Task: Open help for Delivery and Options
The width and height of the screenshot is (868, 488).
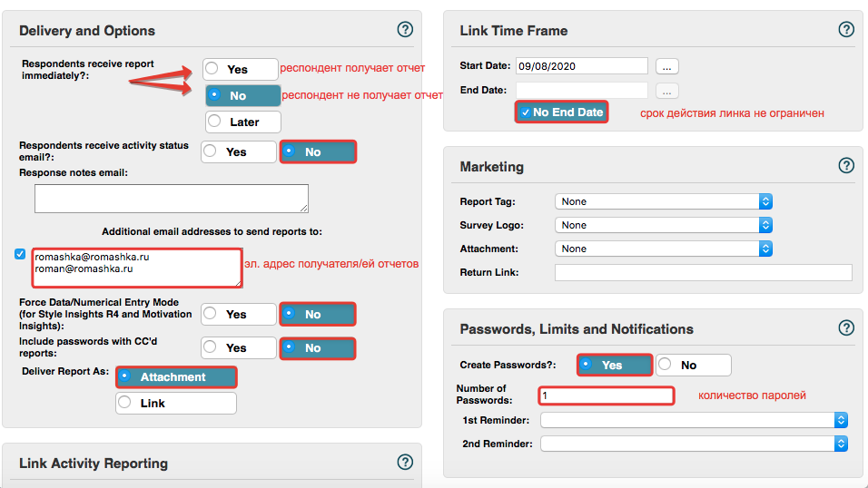Action: (405, 29)
